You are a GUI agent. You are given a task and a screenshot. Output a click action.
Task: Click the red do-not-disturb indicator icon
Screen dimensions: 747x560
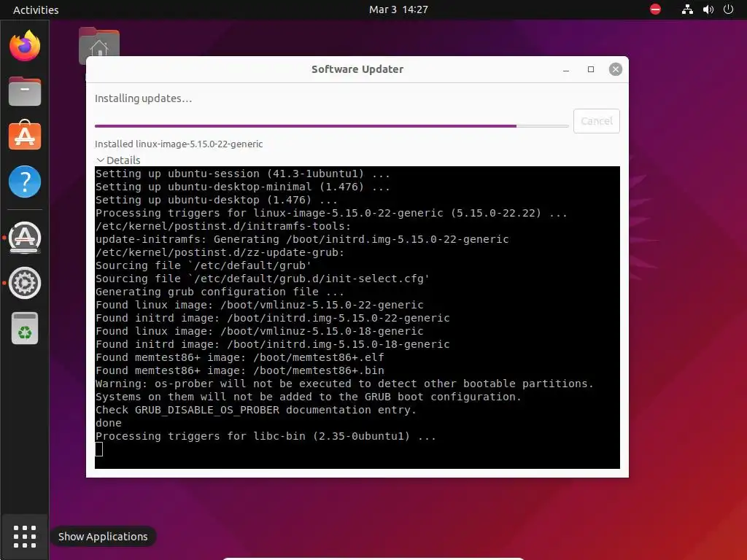pos(656,9)
